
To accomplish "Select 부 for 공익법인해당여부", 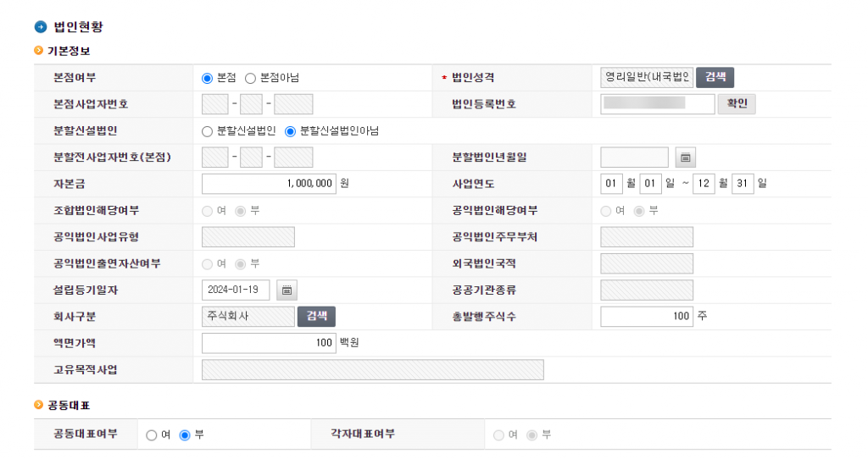I will pos(639,211).
